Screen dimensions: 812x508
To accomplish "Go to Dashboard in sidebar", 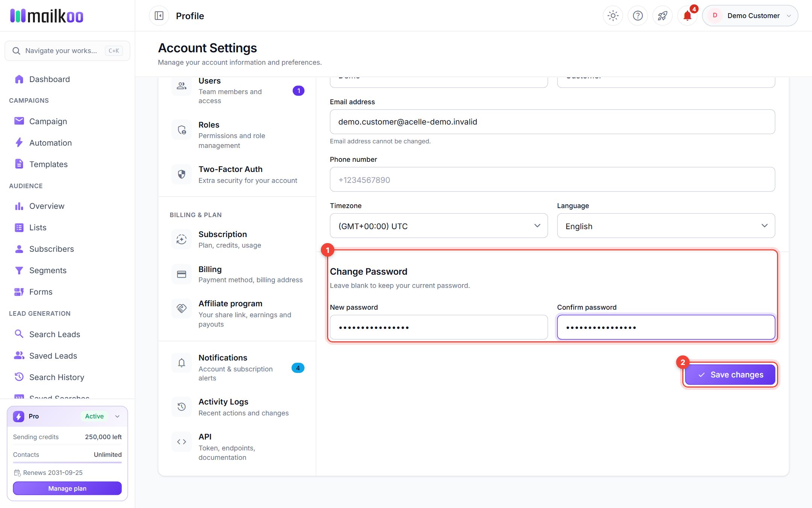I will 67,79.
